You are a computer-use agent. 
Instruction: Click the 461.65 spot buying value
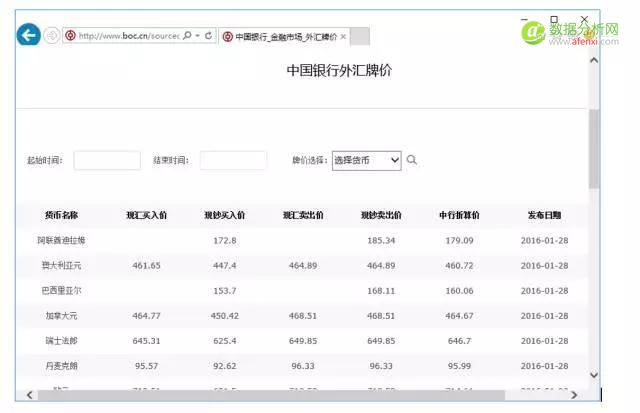pos(147,266)
